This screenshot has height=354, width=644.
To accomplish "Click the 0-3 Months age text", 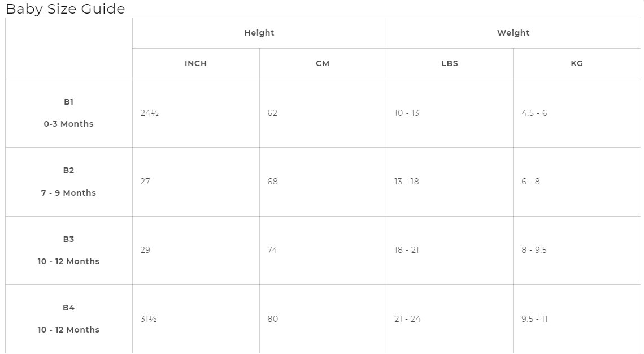I will pos(68,124).
